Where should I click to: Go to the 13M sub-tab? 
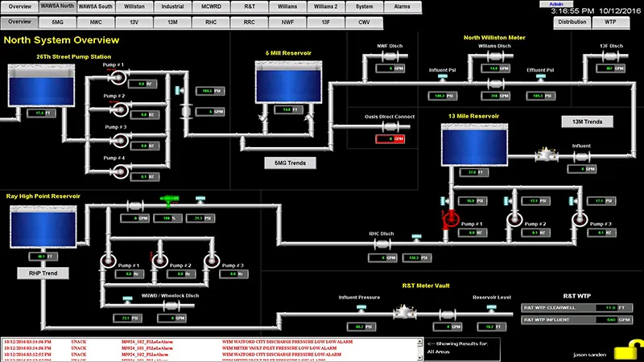tap(171, 23)
